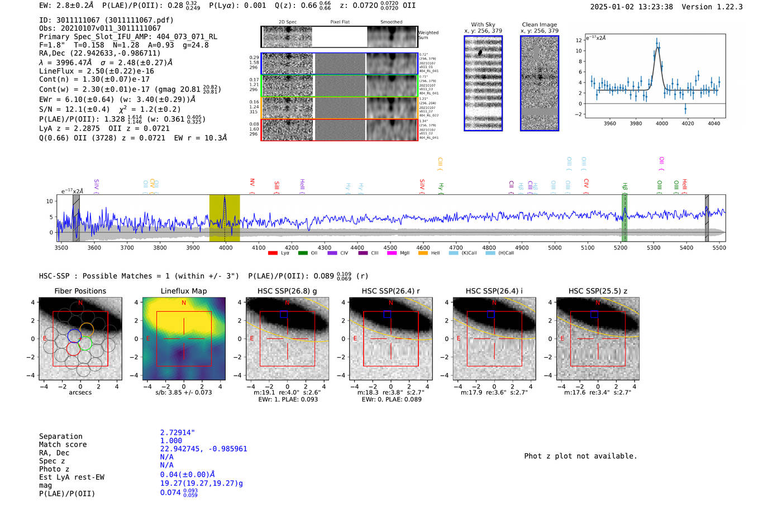The image size is (782, 532).
Task: Click the Q(0.66) OII (3728) line
Action: point(133,138)
